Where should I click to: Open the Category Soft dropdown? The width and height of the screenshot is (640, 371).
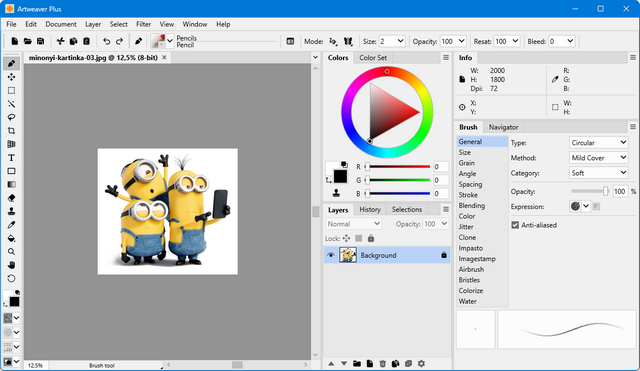pos(598,173)
